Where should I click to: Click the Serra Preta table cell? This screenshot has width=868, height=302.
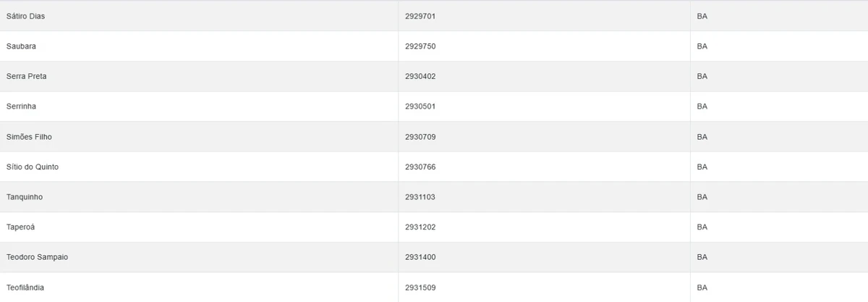click(x=26, y=77)
